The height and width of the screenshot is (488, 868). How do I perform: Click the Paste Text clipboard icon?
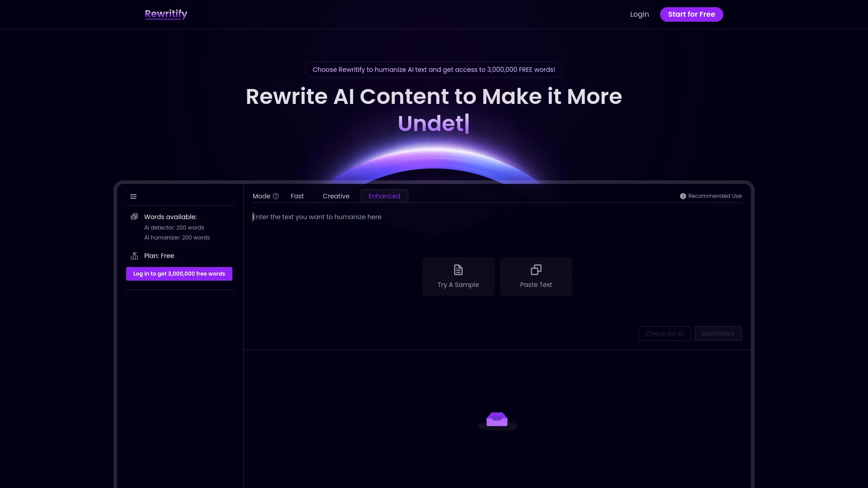pos(536,270)
